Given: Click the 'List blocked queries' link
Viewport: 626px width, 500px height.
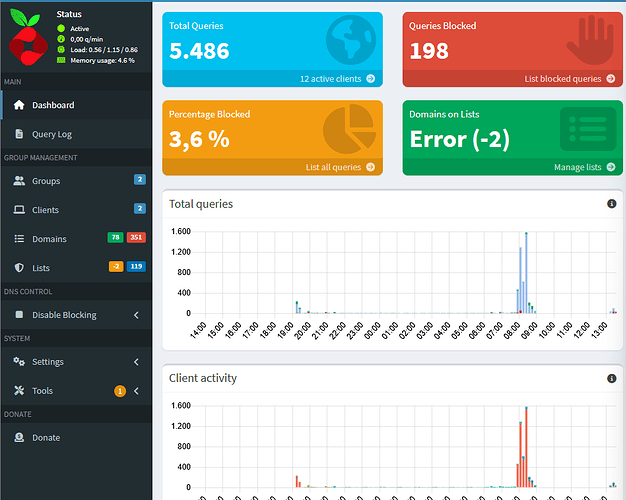Looking at the screenshot, I should click(568, 78).
